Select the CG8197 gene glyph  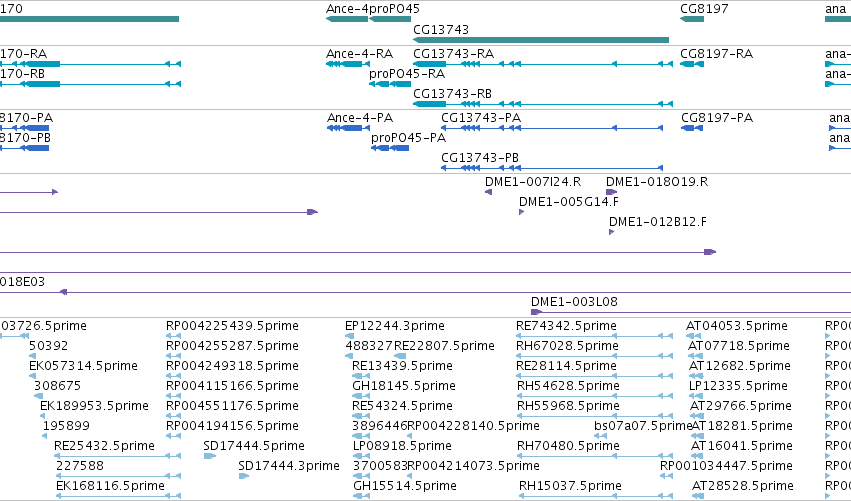[692, 19]
